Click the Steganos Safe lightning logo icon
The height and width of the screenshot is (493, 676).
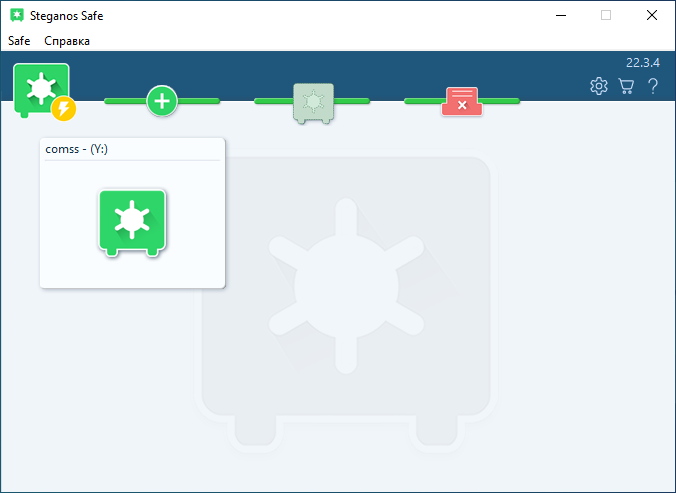tap(44, 91)
